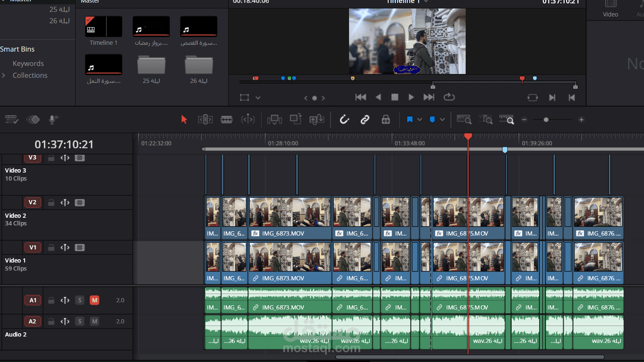The image size is (644, 362).
Task: Open the flag color dropdown arrow
Action: point(420,120)
